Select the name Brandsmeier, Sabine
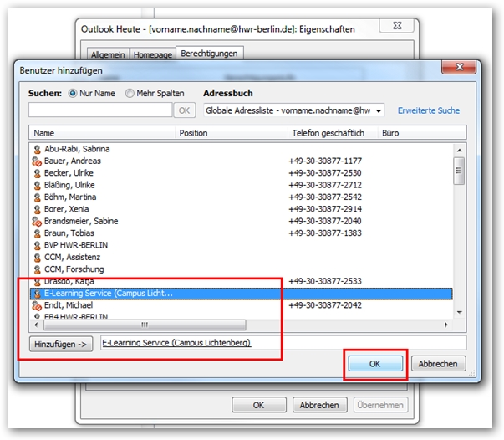504x440 pixels. [x=81, y=221]
